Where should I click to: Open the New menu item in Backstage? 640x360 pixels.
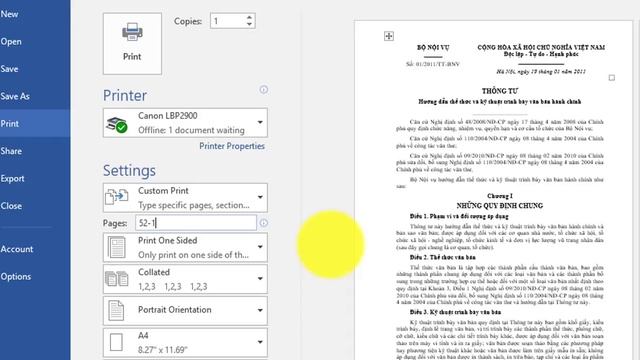9,14
